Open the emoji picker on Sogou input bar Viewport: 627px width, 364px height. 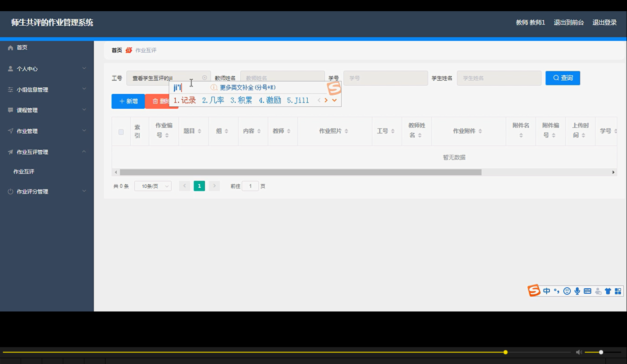567,291
